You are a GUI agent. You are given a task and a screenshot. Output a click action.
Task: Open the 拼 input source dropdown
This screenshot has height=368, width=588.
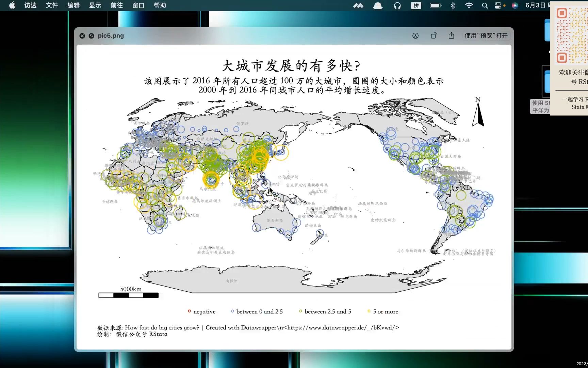pos(416,5)
